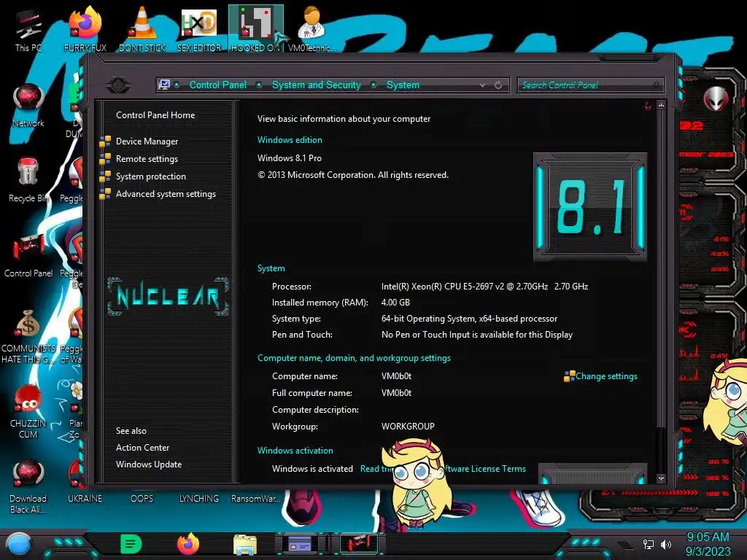Select the RansomWar desktop item
The width and height of the screenshot is (747, 560).
[x=255, y=499]
